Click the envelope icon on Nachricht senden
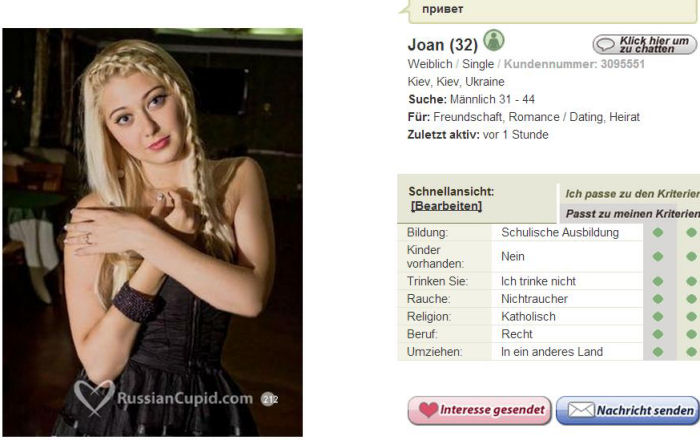The width and height of the screenshot is (700, 440). click(581, 410)
